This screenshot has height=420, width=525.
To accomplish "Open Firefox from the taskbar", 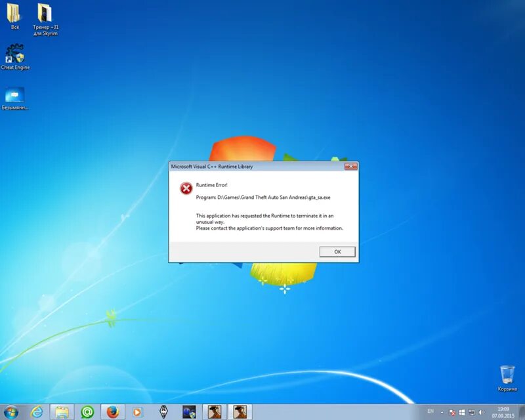I will pos(112,412).
